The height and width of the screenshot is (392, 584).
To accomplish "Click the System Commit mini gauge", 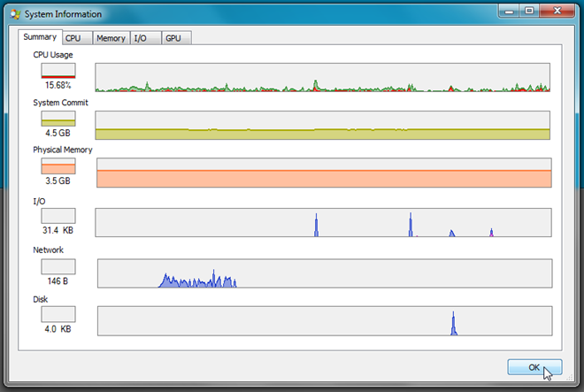I will tap(58, 119).
